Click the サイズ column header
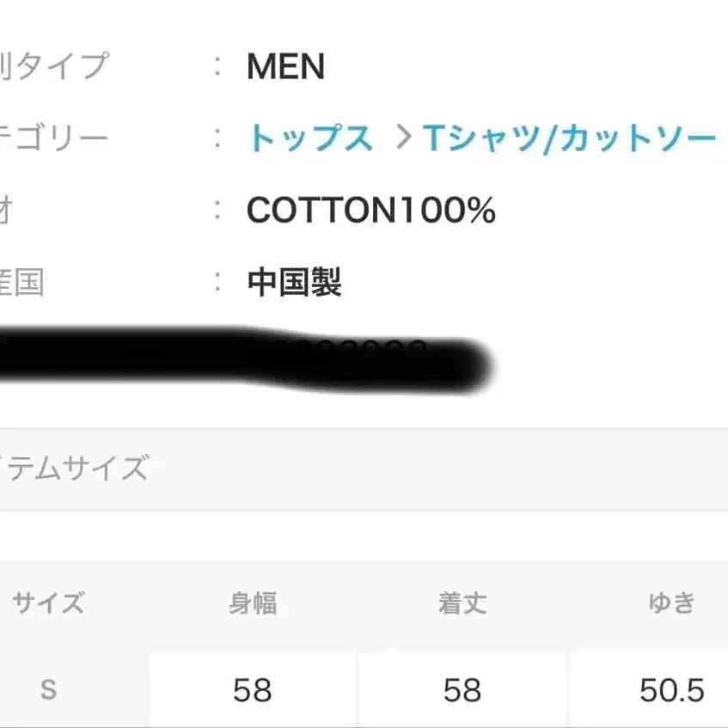Screen dimensions: 728x728 click(48, 603)
